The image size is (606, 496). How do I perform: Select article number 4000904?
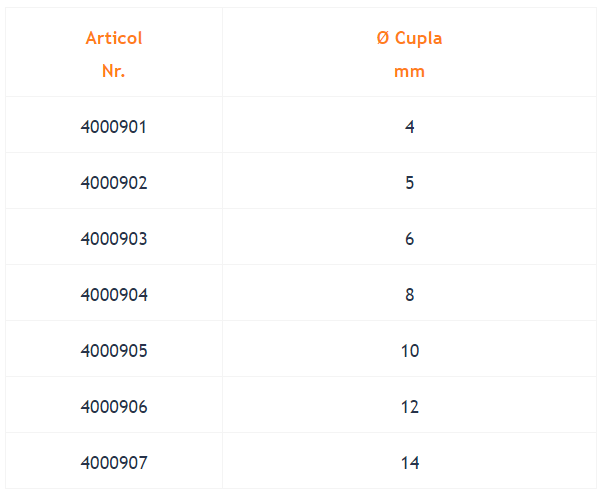(x=114, y=295)
